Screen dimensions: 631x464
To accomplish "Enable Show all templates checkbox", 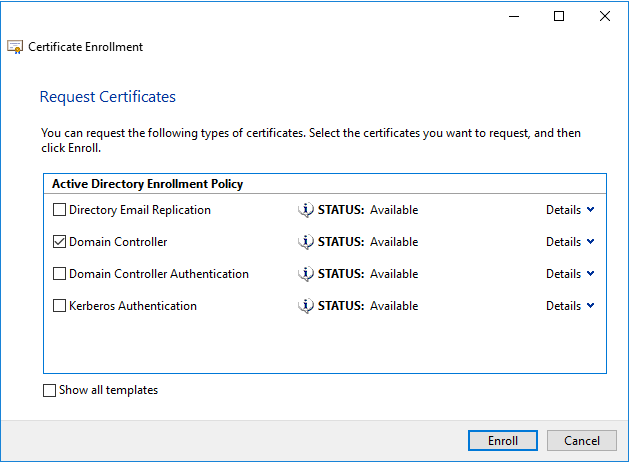I will point(49,390).
